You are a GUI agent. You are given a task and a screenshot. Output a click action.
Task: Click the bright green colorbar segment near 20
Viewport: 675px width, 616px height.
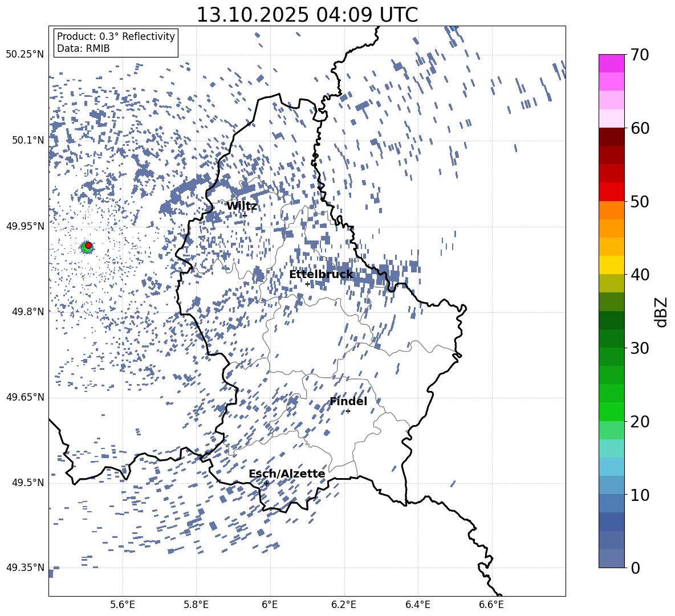point(611,411)
